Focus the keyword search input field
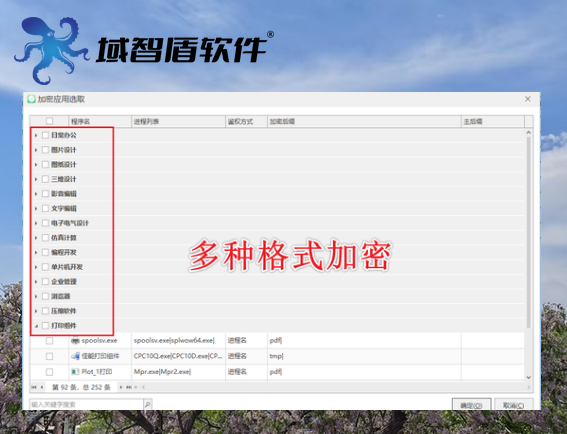 [87, 404]
